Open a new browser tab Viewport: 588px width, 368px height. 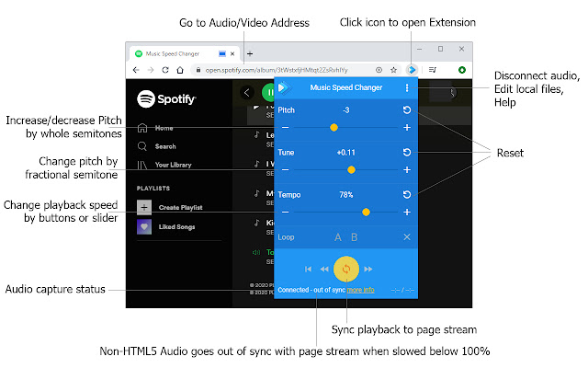pos(250,53)
